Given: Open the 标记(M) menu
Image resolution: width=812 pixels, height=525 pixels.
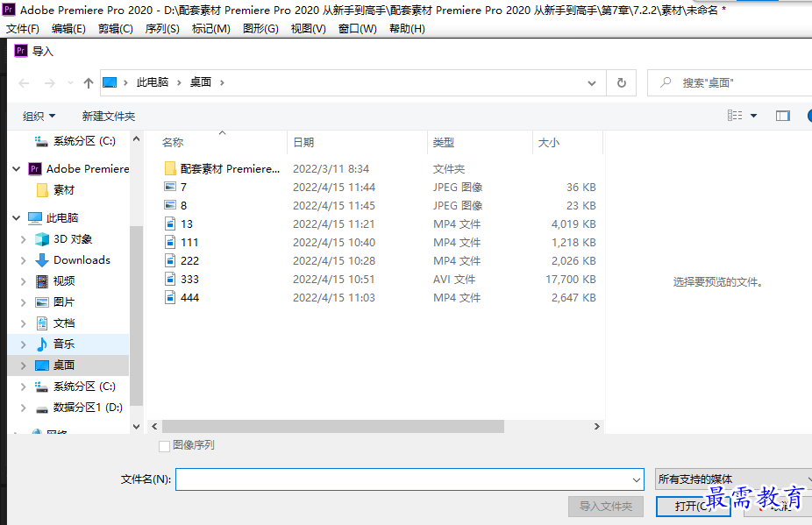Looking at the screenshot, I should (210, 28).
